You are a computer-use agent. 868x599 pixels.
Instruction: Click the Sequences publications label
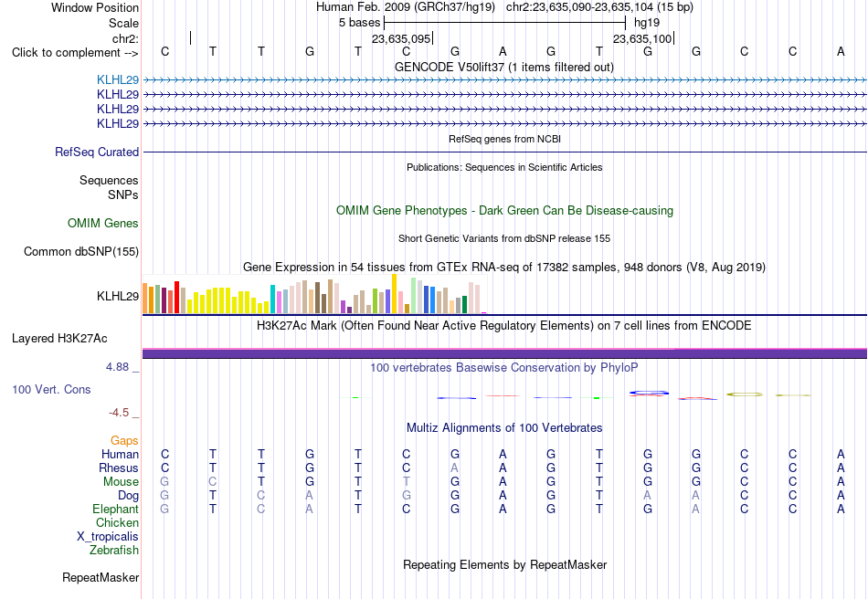click(109, 180)
